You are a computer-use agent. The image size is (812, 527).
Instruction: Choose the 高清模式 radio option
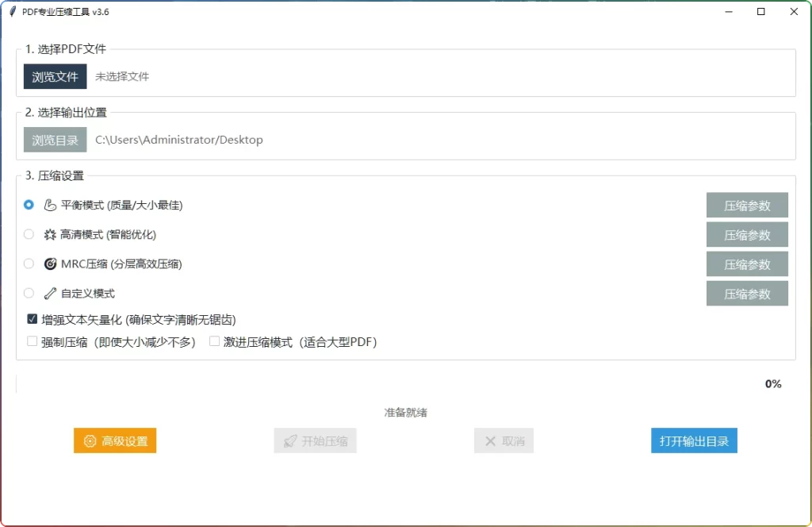pos(29,234)
